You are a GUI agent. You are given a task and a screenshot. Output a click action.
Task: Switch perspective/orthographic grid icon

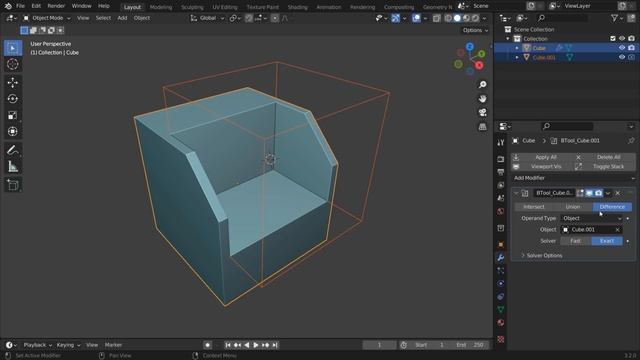[482, 127]
